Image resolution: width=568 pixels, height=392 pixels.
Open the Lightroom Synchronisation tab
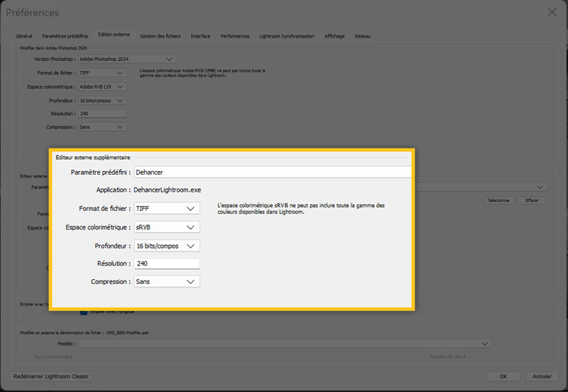pyautogui.click(x=287, y=36)
